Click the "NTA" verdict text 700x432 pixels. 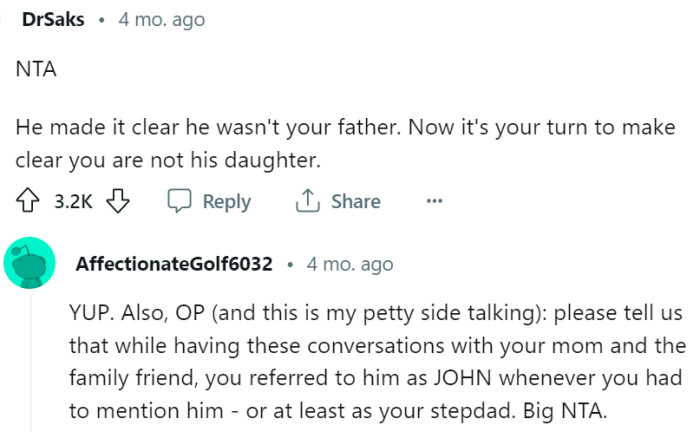point(34,73)
